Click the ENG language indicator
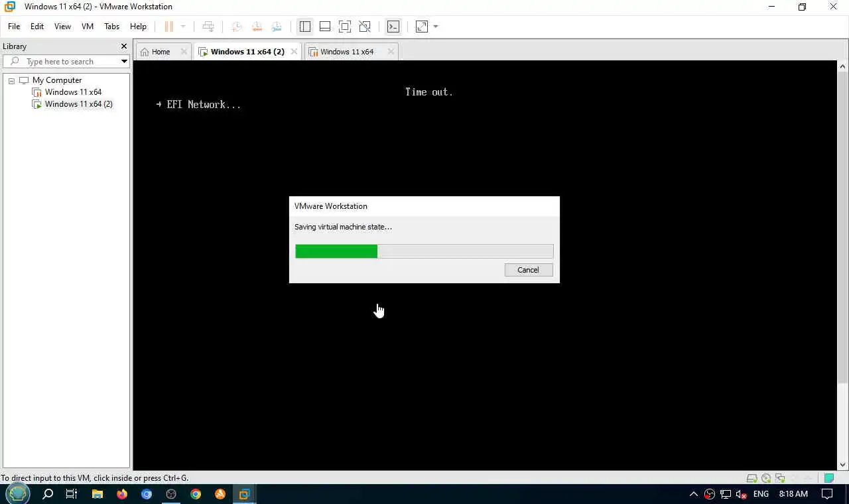This screenshot has width=849, height=504. coord(761,494)
